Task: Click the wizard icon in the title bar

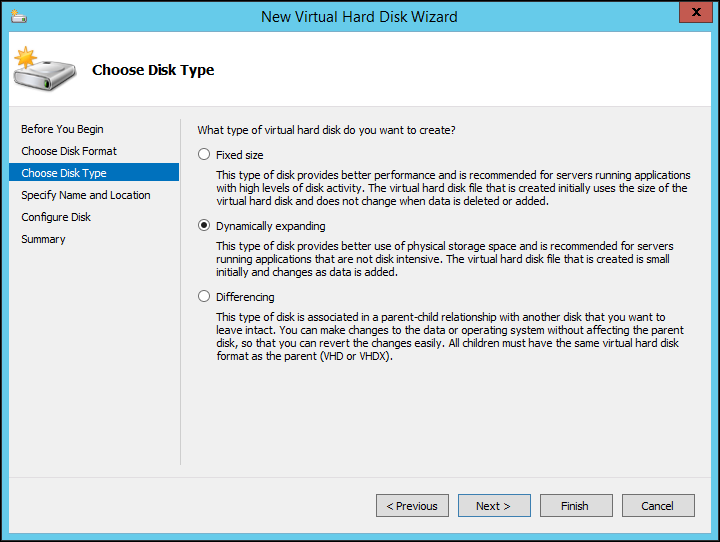Action: 19,16
